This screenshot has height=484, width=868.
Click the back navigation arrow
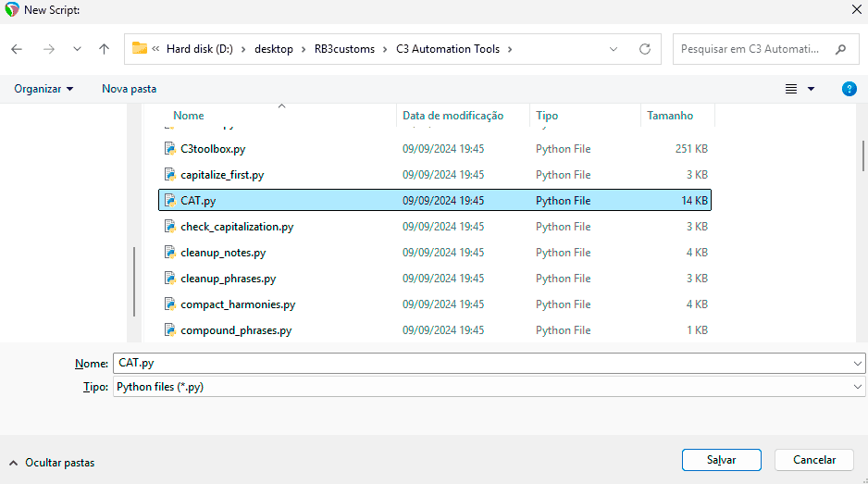17,49
